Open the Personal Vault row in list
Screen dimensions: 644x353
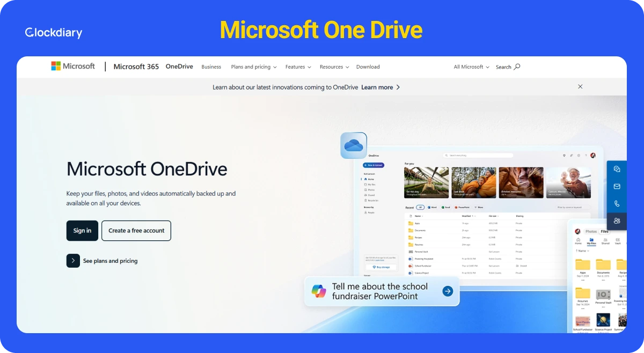[487, 252]
